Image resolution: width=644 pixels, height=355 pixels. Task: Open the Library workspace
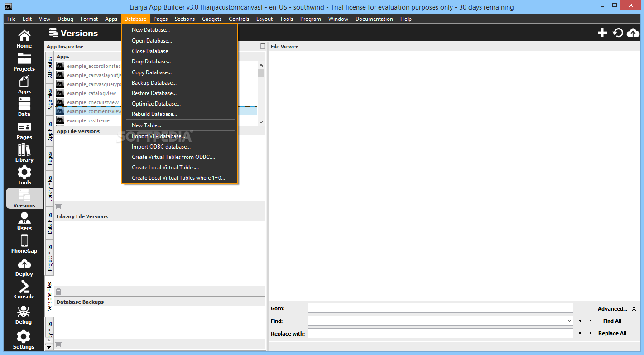pyautogui.click(x=24, y=153)
